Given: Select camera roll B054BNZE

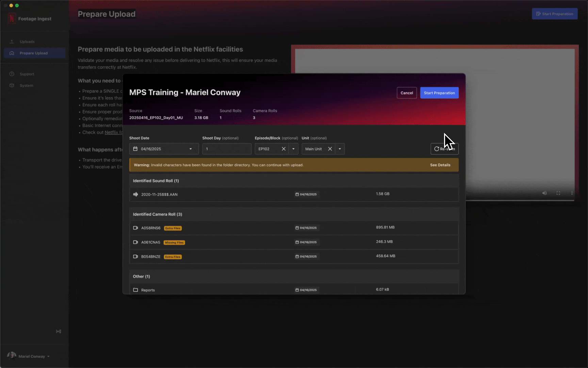Looking at the screenshot, I should pos(294,257).
